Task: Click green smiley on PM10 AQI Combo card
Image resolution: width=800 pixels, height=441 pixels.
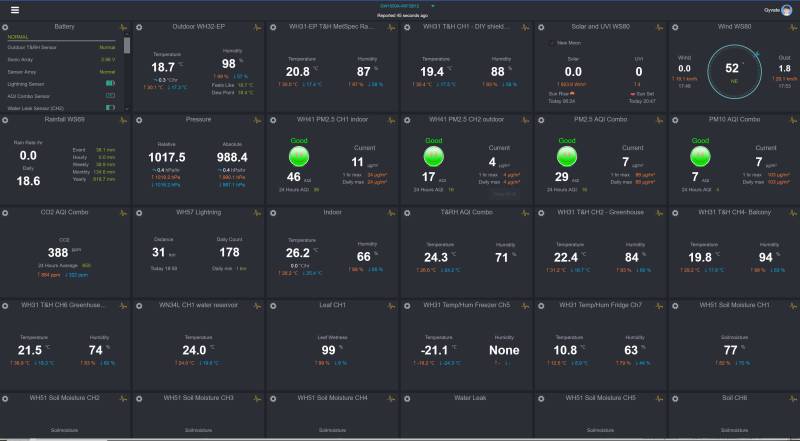Action: (700, 157)
